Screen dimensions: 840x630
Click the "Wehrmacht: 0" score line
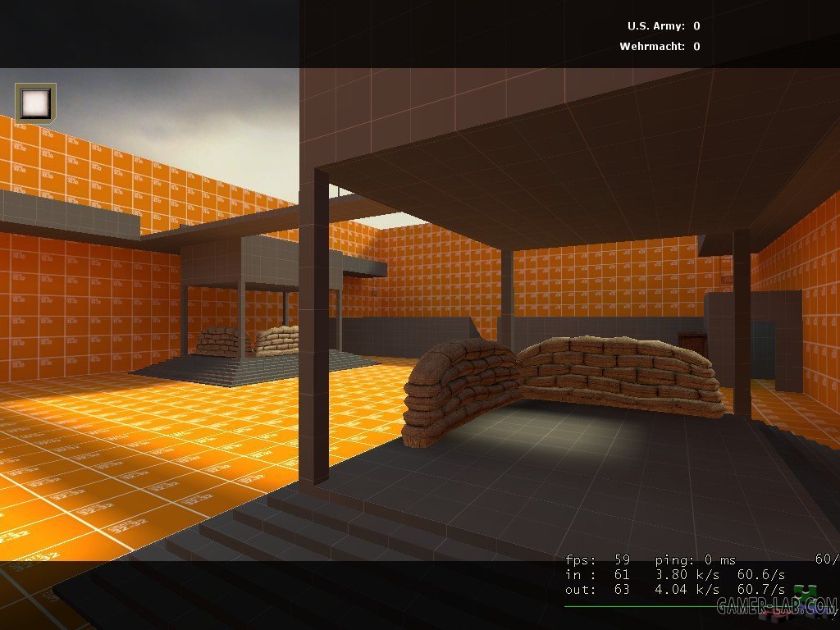[660, 46]
